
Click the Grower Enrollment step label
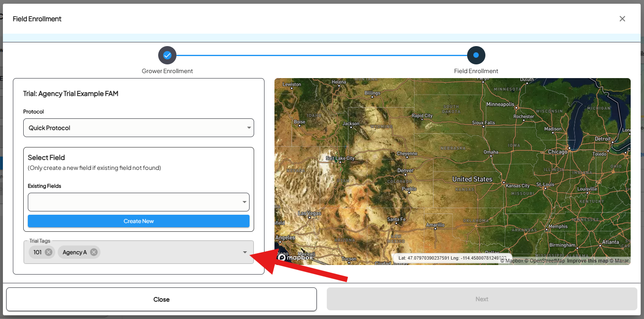click(x=167, y=71)
